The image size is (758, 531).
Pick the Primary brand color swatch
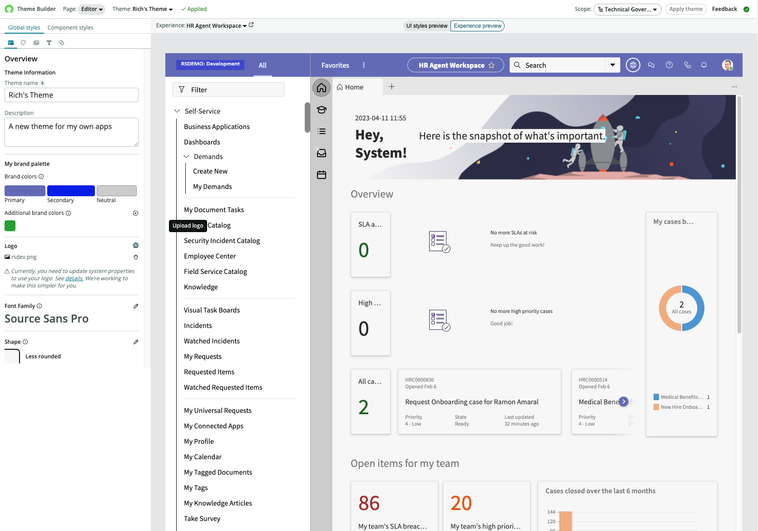(25, 191)
